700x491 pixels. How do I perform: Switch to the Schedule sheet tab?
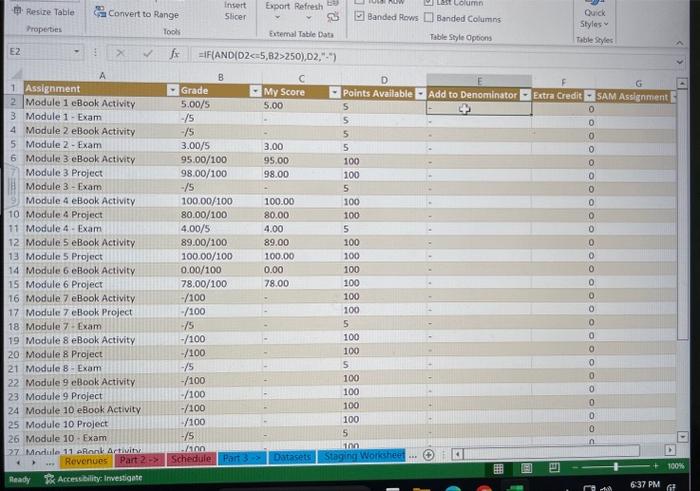(191, 459)
